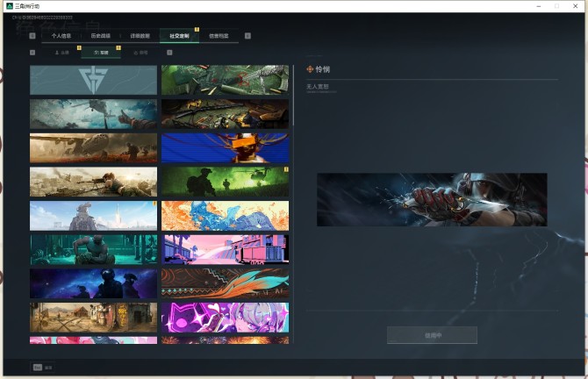588x379 pixels.
Task: Click the key icon right of the sub-tab row
Action: click(x=169, y=53)
